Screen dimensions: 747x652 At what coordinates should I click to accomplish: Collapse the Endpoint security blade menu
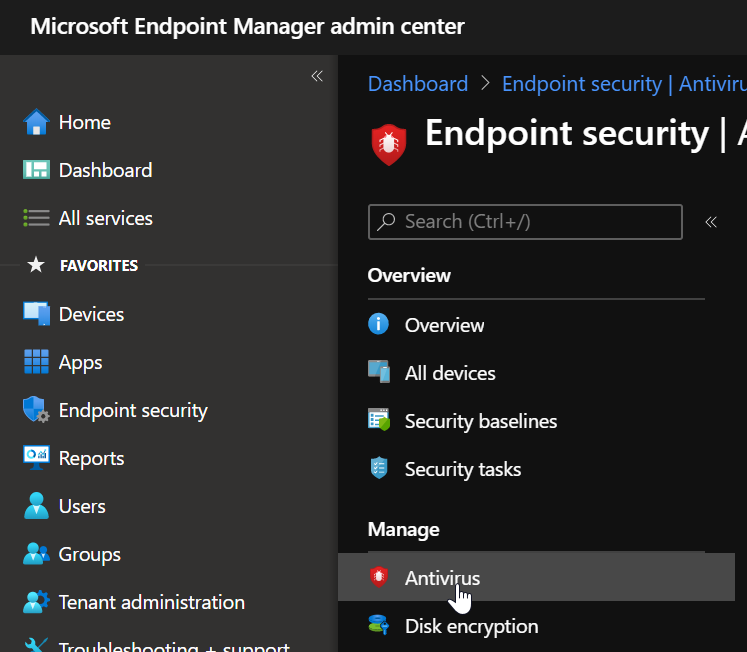[x=711, y=222]
